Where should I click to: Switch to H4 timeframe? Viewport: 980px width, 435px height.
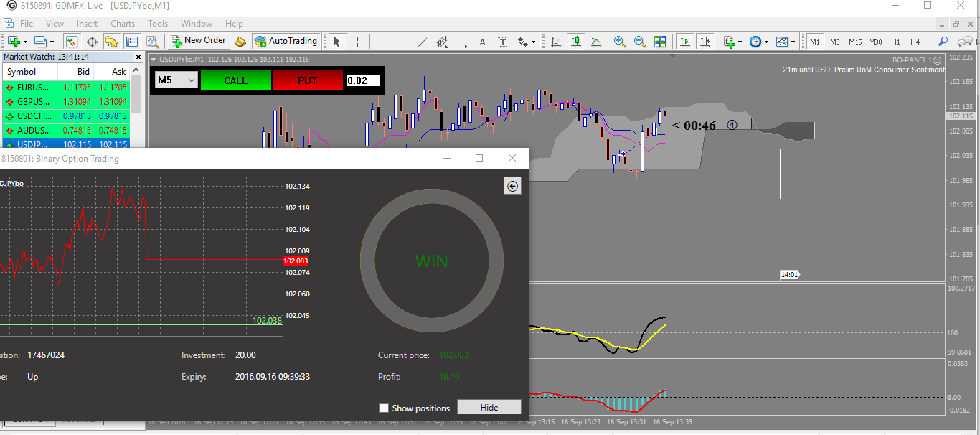915,42
